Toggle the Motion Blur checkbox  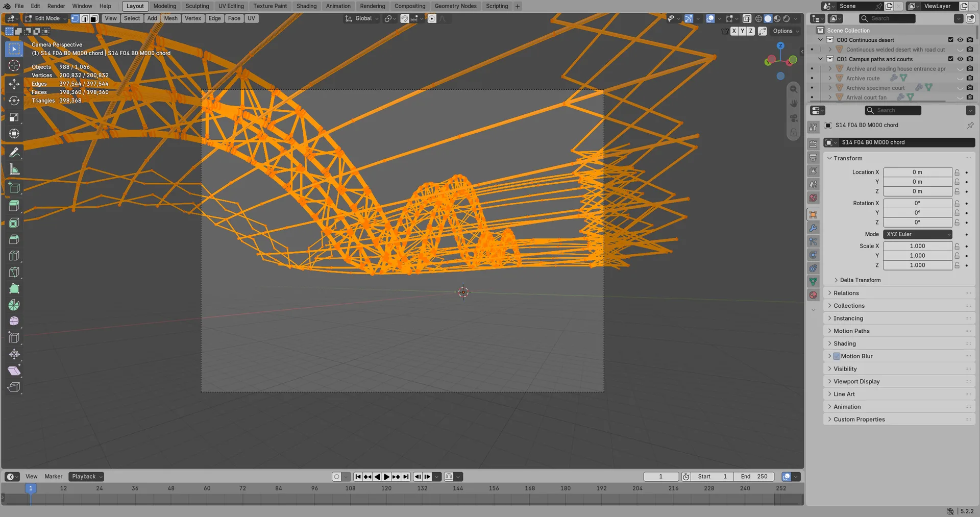[x=837, y=356]
